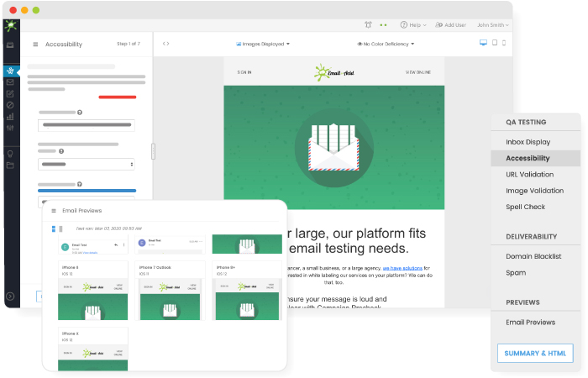Switch Email Previews to grid view
Viewport: 588px width, 378px height.
click(x=54, y=228)
